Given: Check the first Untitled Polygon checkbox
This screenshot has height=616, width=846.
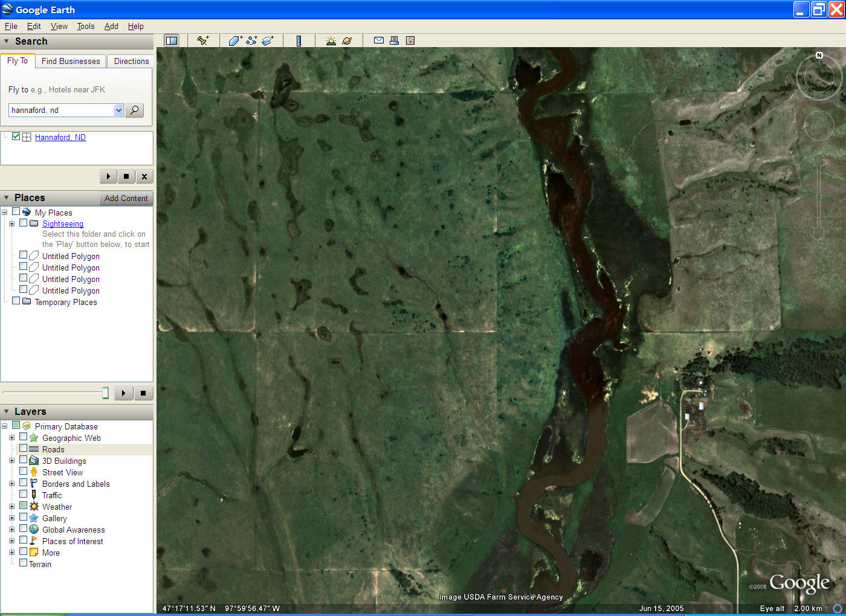Looking at the screenshot, I should coord(23,255).
